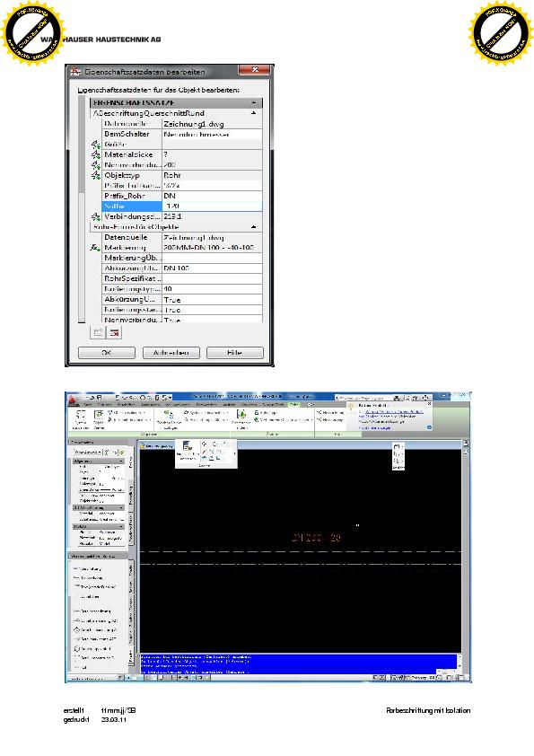Viewport: 534px width, 756px height.
Task: Click the add property sets icon below list
Action: pyautogui.click(x=99, y=332)
